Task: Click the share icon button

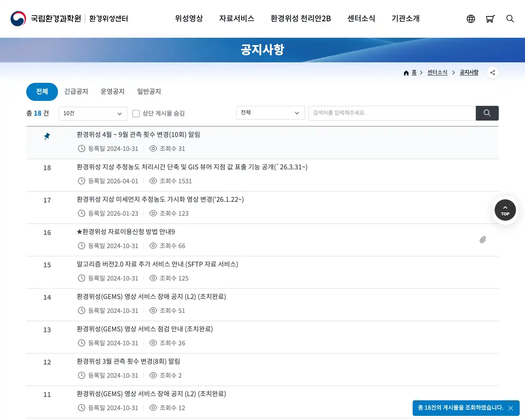Action: click(x=493, y=73)
